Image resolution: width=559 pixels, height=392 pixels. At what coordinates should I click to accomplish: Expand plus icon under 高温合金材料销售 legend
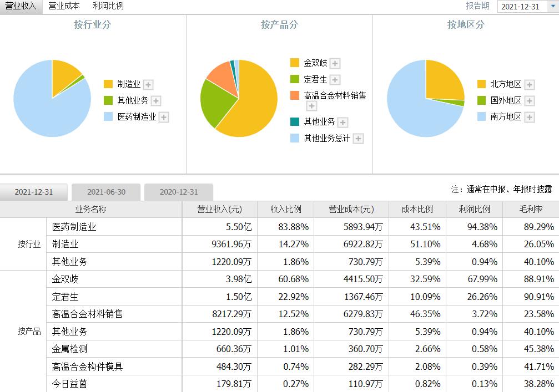pos(311,106)
